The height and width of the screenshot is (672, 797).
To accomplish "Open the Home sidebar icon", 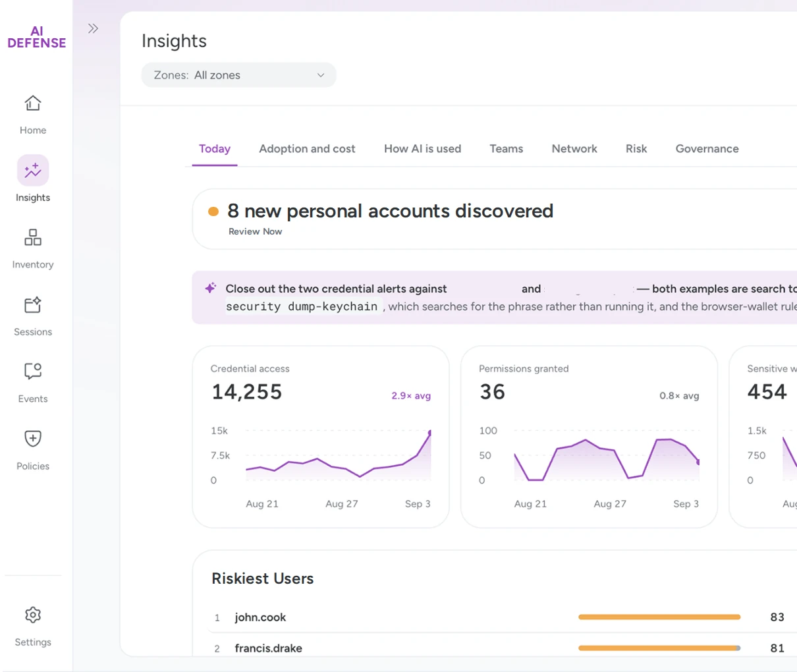I will [x=33, y=103].
